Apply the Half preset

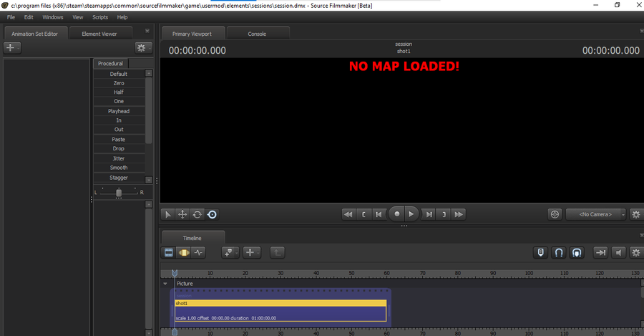119,92
